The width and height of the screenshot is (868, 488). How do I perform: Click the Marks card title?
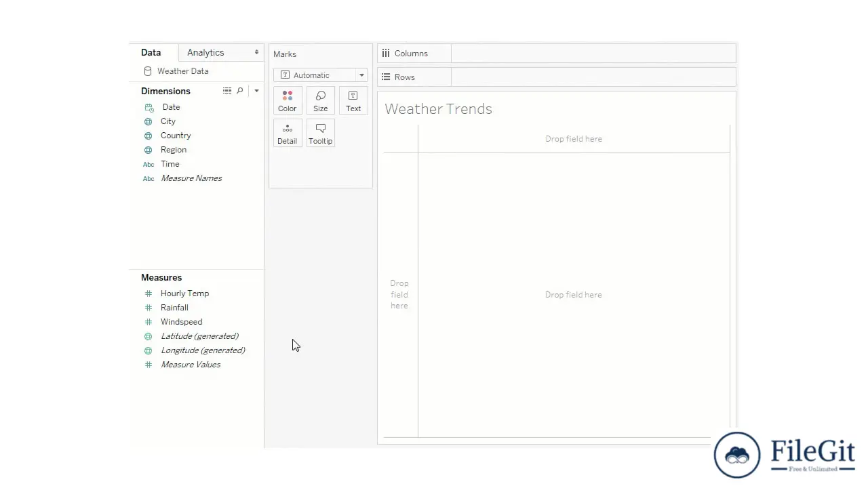pyautogui.click(x=285, y=54)
